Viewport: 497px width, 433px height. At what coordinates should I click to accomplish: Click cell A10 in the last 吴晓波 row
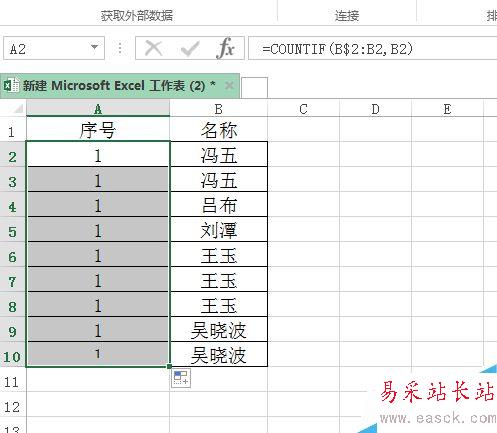coord(98,354)
